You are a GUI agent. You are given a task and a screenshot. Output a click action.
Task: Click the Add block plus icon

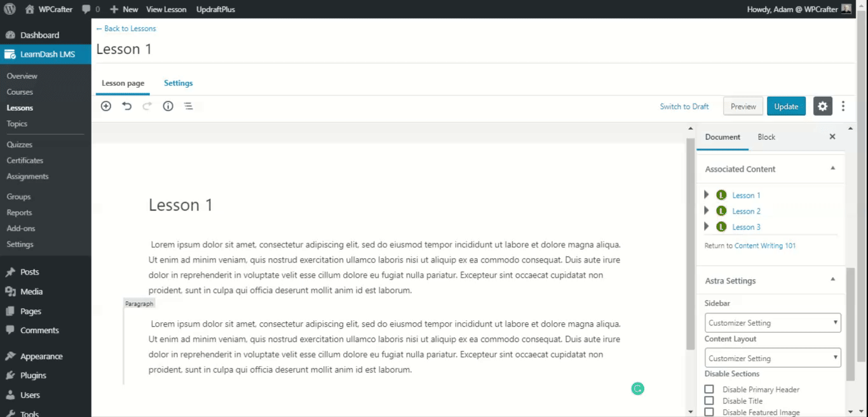coord(106,106)
